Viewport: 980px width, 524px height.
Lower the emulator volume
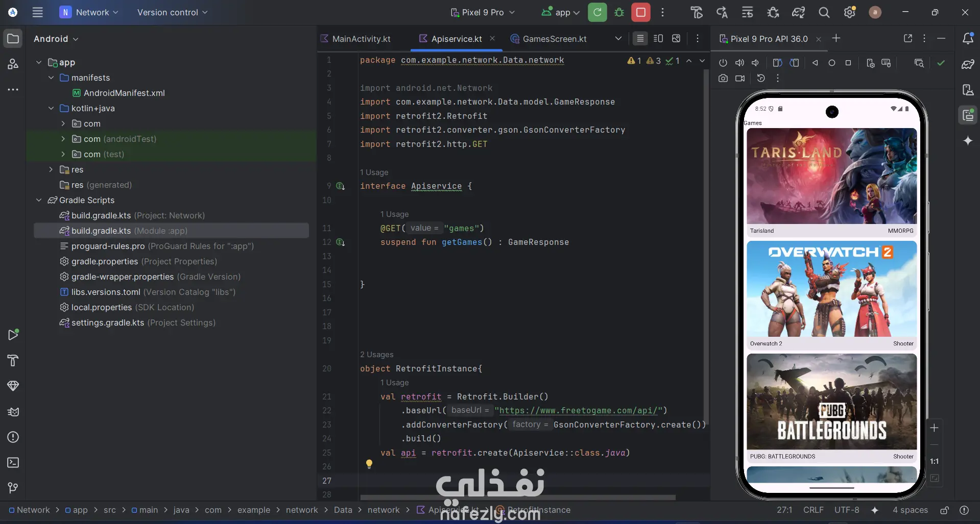coord(755,63)
